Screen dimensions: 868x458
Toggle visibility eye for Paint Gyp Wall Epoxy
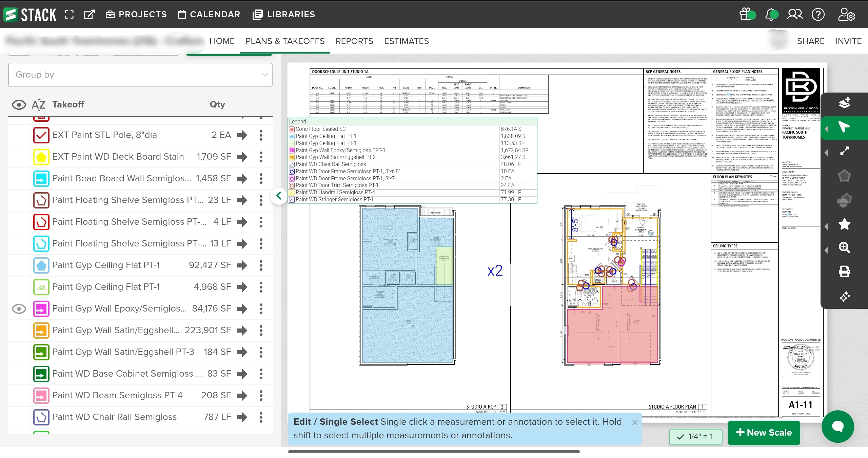point(19,308)
